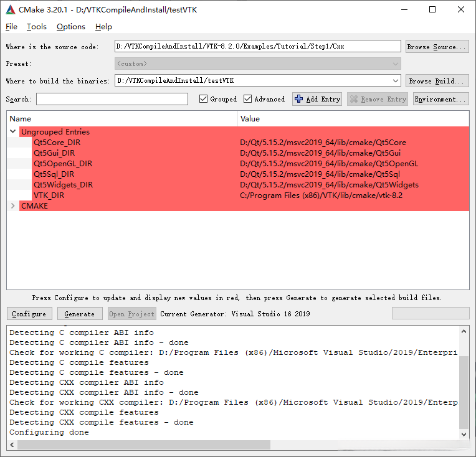Click the blue plus Add Entry icon
Screen dimensions: 476x457
pos(298,99)
